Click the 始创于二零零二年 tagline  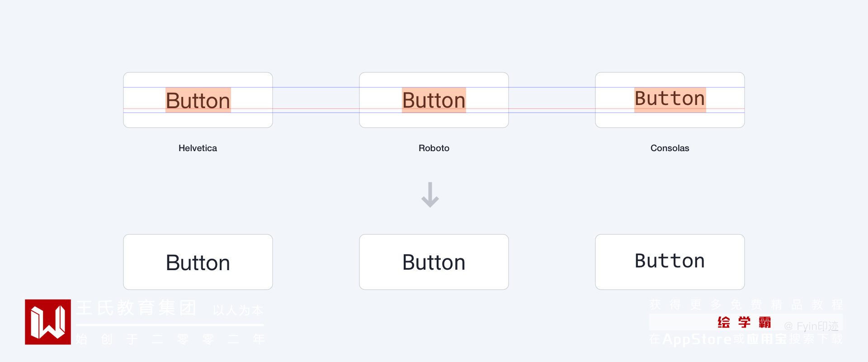pos(170,339)
